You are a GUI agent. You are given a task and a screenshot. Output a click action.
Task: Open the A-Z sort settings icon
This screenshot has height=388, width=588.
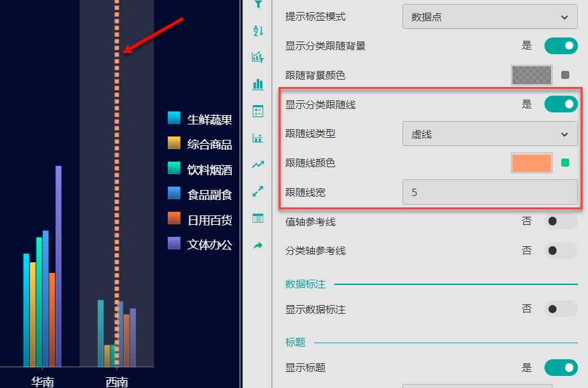258,31
